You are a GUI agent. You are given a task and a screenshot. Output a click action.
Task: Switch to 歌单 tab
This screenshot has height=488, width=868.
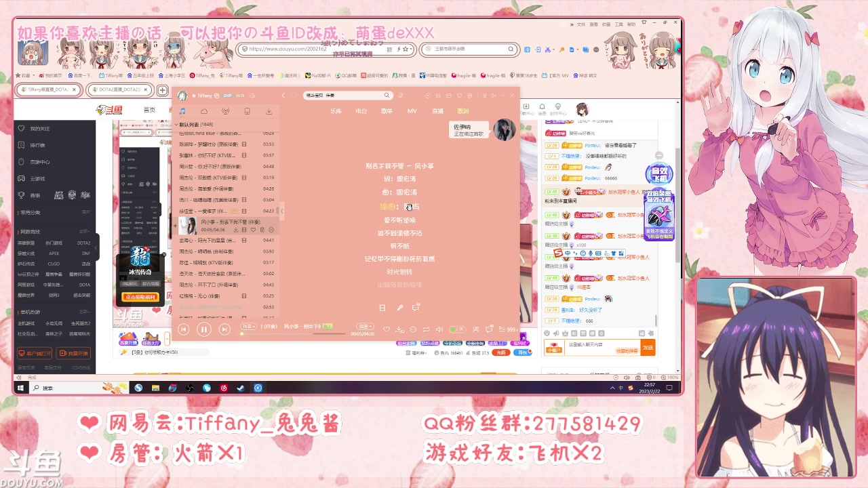click(387, 110)
